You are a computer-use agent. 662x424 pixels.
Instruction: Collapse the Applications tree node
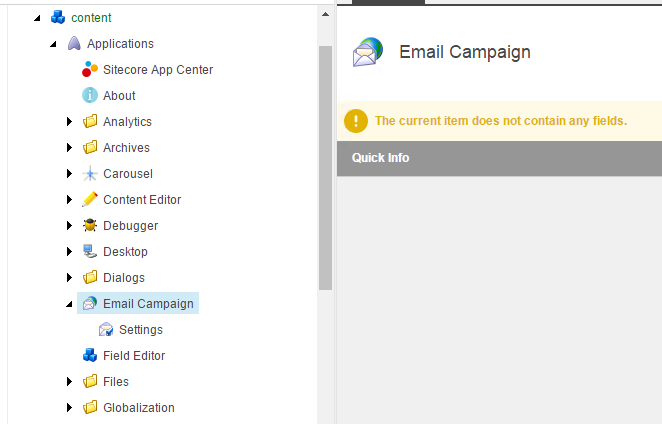(x=53, y=44)
